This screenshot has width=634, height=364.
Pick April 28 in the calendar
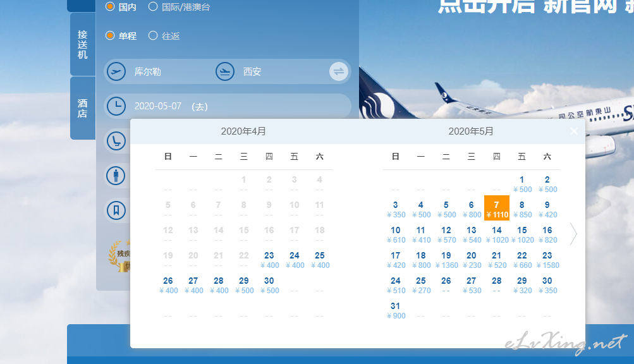(219, 285)
